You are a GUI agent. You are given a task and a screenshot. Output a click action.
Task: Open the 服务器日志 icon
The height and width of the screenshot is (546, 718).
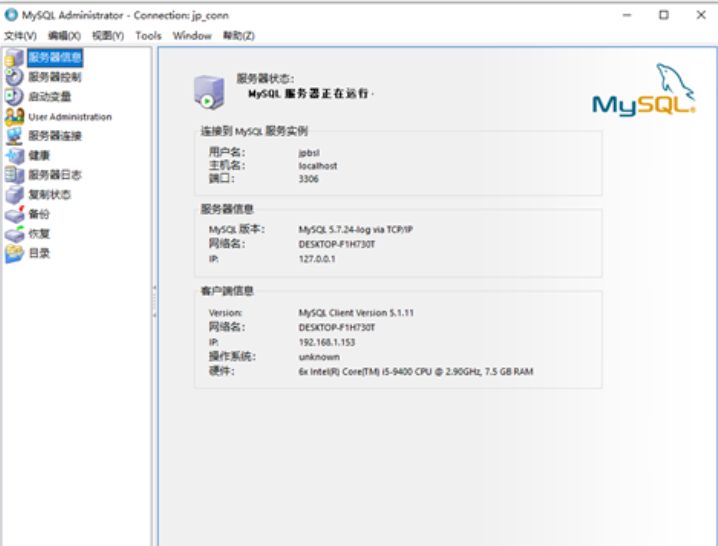(x=14, y=175)
